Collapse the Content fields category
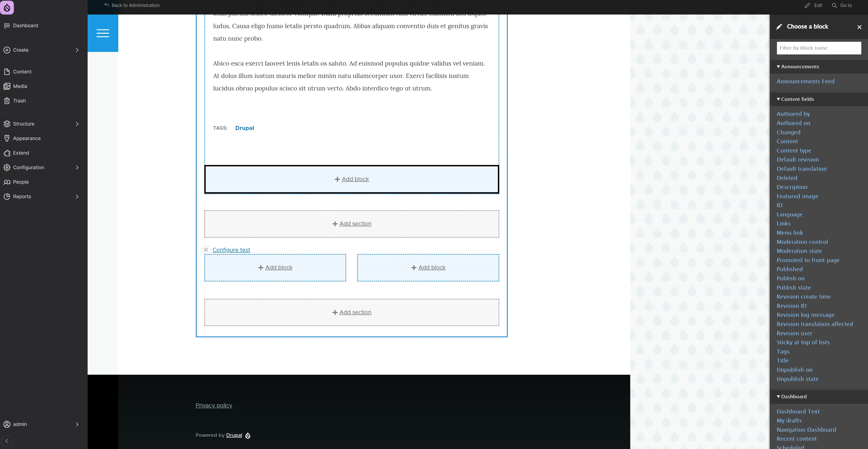The width and height of the screenshot is (868, 449). point(797,99)
